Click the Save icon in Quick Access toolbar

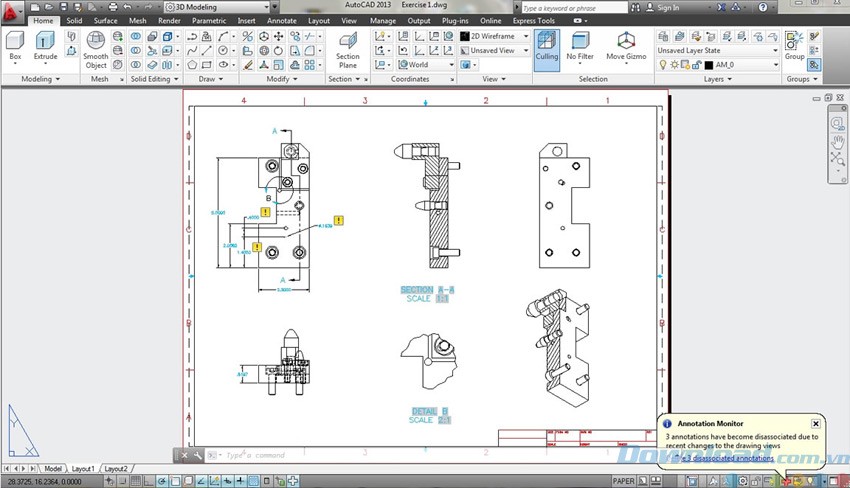click(x=63, y=7)
